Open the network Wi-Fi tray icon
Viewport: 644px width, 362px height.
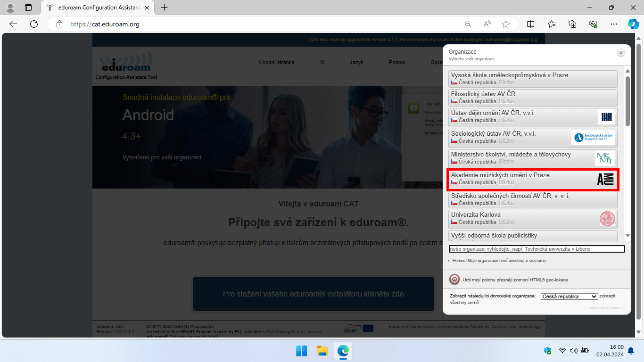coord(562,351)
